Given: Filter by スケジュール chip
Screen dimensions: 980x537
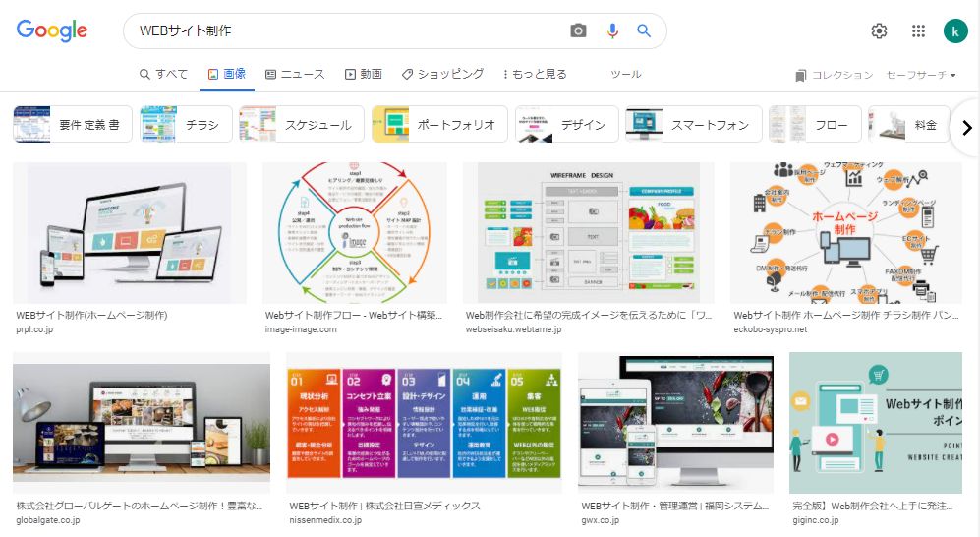Looking at the screenshot, I should (302, 124).
